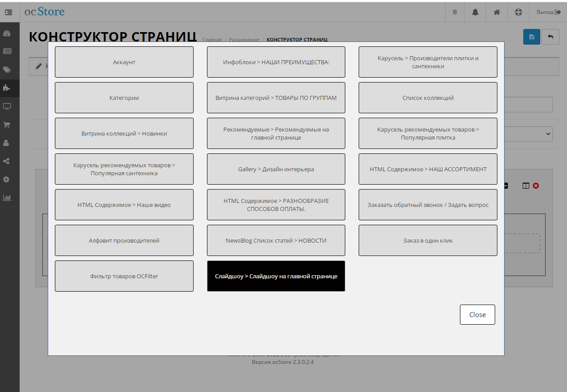Choose the 'Список коллекций' module
The width and height of the screenshot is (567, 392).
(428, 98)
